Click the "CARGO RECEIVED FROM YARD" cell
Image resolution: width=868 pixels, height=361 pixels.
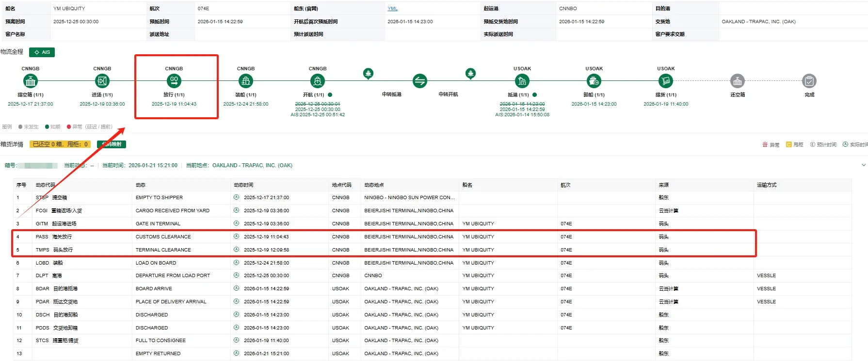(x=173, y=210)
